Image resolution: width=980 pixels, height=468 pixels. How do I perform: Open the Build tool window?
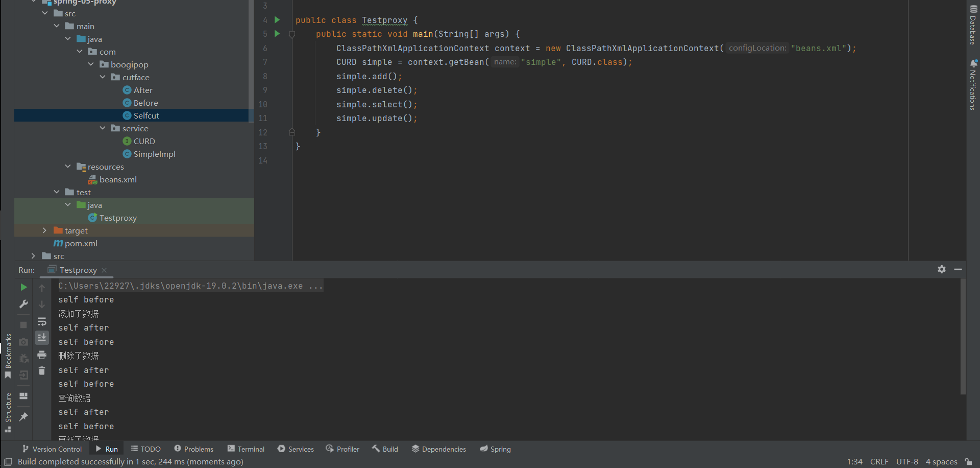(x=385, y=449)
